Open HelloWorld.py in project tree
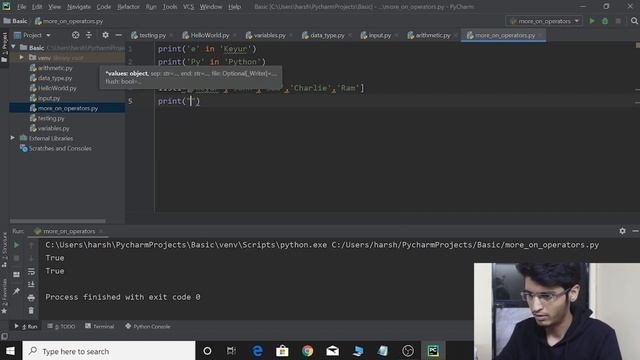The height and width of the screenshot is (360, 640). point(53,88)
